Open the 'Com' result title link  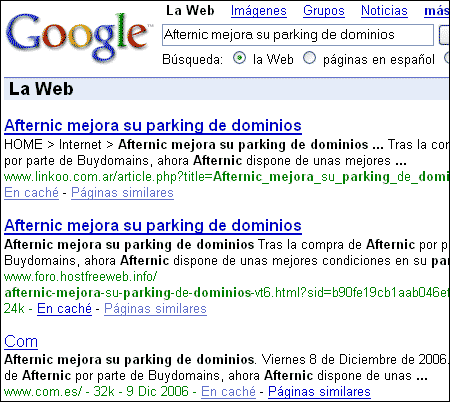click(x=21, y=342)
